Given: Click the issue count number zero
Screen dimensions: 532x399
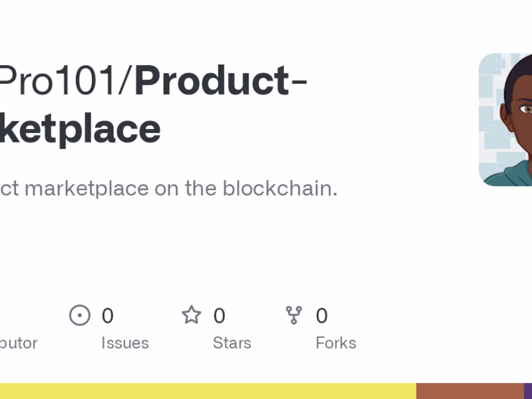Looking at the screenshot, I should coord(107,316).
